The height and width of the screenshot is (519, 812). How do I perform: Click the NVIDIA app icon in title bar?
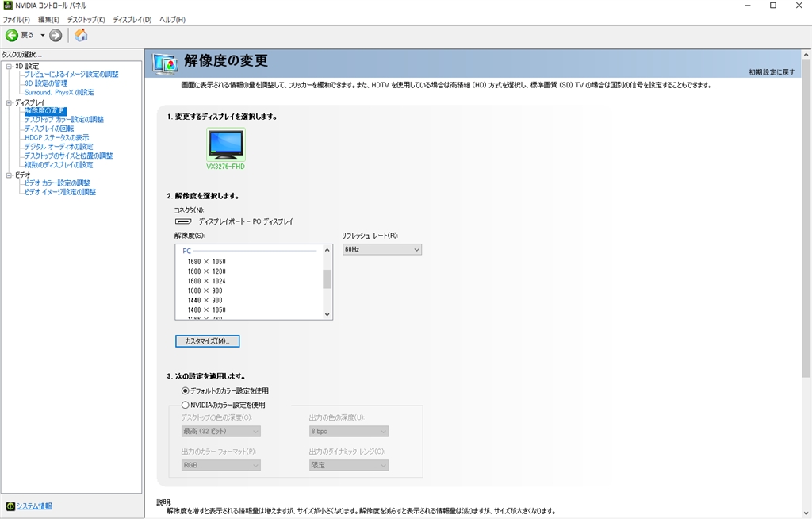pyautogui.click(x=8, y=6)
